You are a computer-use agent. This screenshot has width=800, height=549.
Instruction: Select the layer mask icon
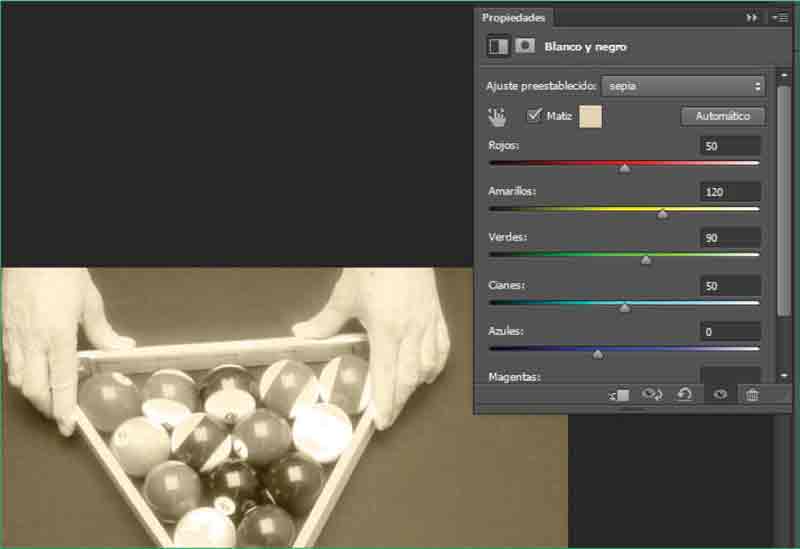525,46
